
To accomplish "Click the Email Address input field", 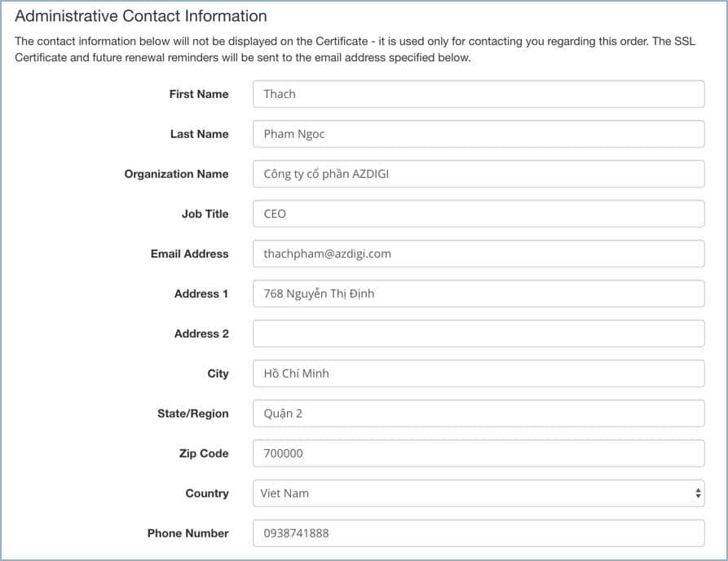I will click(x=478, y=254).
